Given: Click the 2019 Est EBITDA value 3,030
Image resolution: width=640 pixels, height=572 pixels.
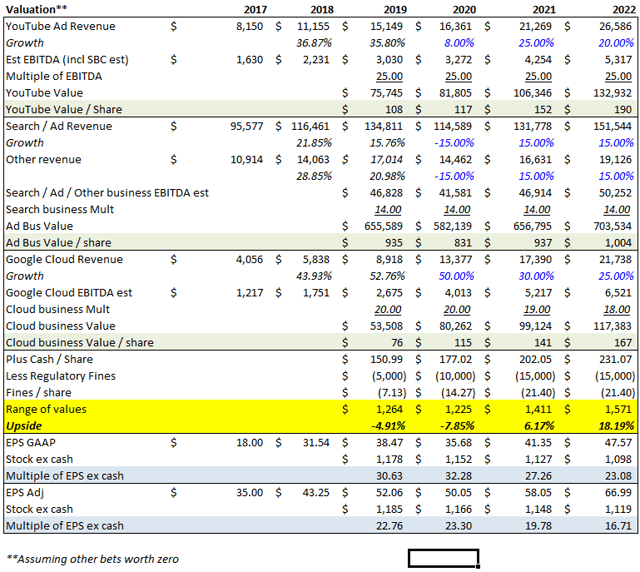Looking at the screenshot, I should 389,60.
